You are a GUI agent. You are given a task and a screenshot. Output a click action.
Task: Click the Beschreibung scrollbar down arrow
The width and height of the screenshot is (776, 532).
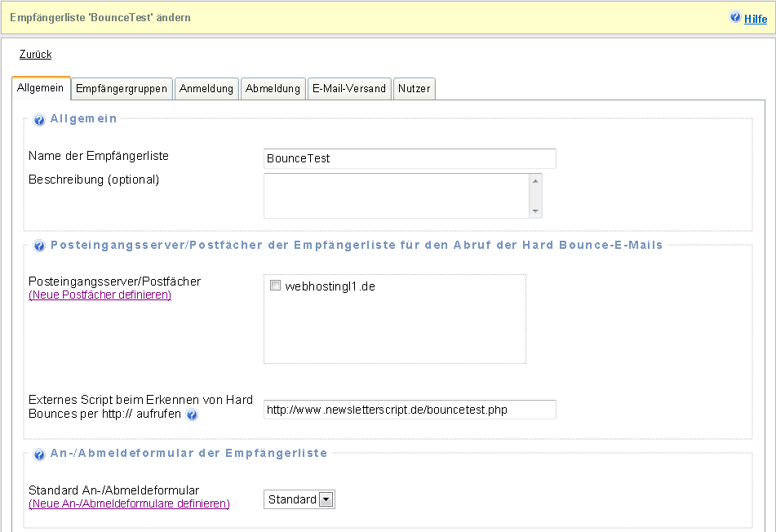pos(535,211)
